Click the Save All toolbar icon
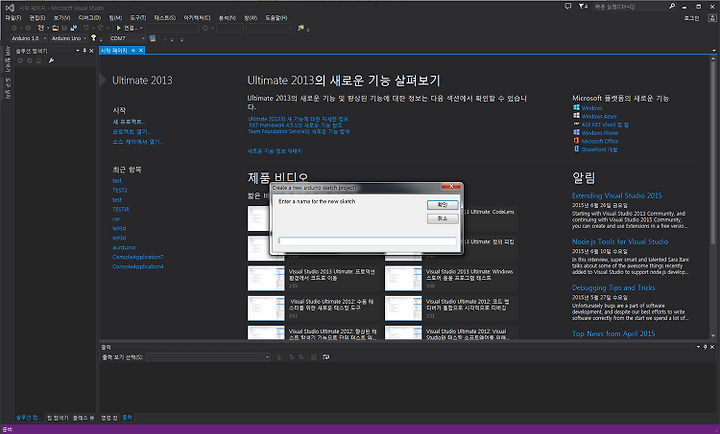Viewport: 720px width, 434px height. tap(73, 28)
